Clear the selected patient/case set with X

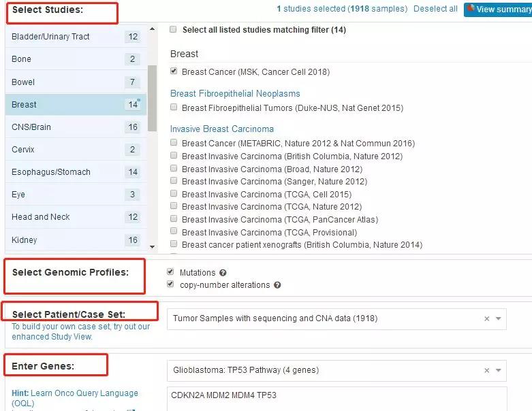(x=486, y=318)
